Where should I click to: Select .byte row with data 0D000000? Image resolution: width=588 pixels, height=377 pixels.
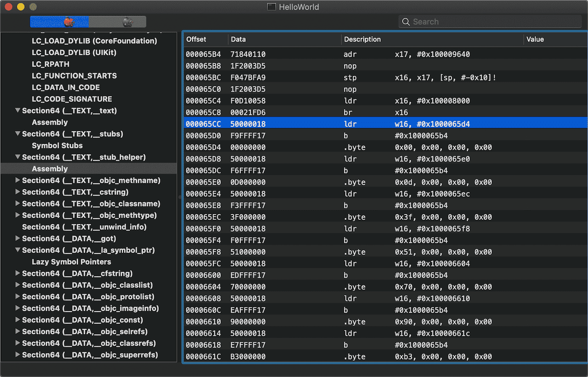385,182
